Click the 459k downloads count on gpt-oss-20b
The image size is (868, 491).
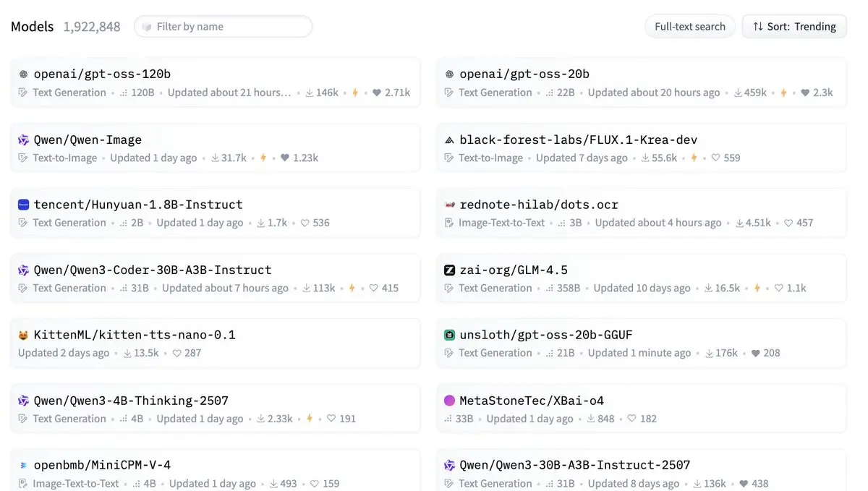pyautogui.click(x=756, y=93)
